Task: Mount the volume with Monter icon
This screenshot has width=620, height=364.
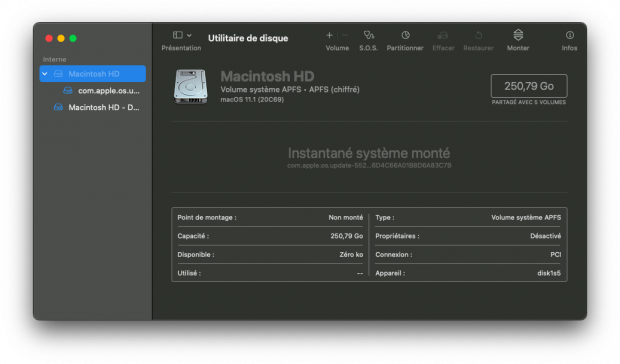Action: click(518, 35)
